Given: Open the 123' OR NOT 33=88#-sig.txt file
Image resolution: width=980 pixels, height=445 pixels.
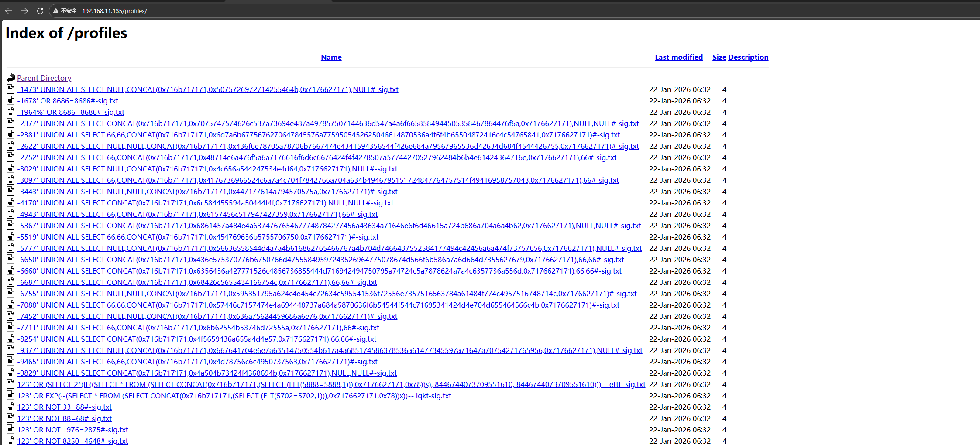Looking at the screenshot, I should [x=64, y=407].
